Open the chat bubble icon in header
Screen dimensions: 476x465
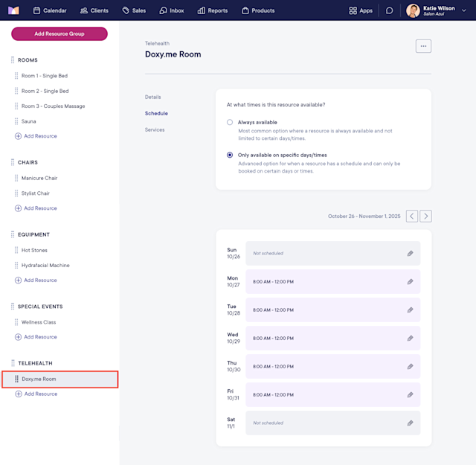[x=389, y=10]
